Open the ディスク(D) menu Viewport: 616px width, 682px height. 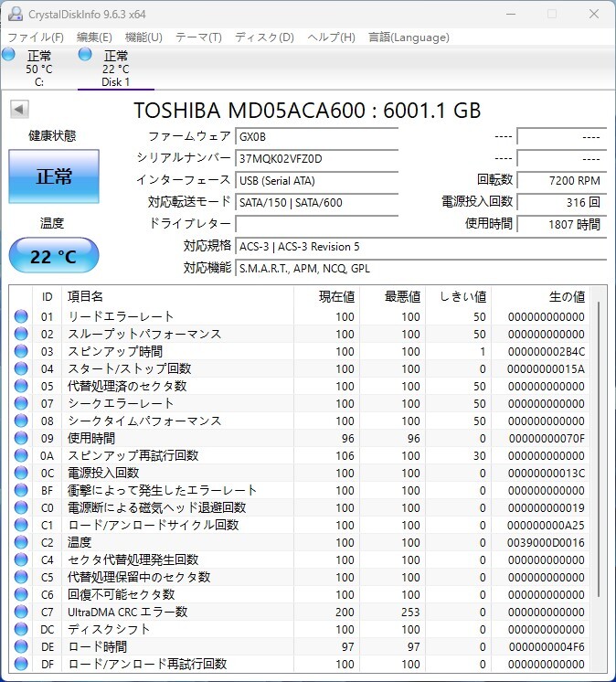264,37
